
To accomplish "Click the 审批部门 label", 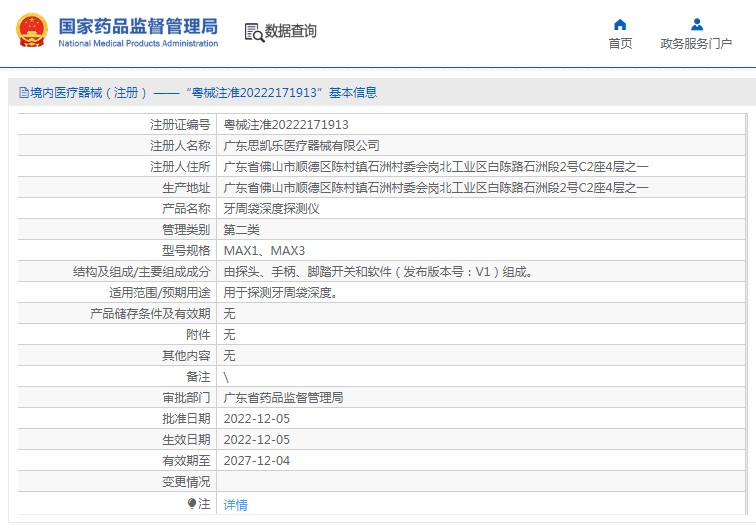I will [186, 398].
